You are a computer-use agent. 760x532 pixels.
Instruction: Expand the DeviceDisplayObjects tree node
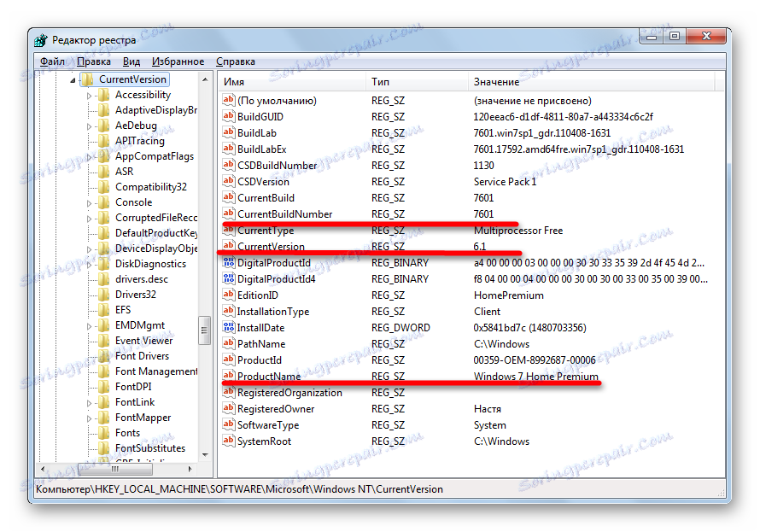tap(89, 249)
